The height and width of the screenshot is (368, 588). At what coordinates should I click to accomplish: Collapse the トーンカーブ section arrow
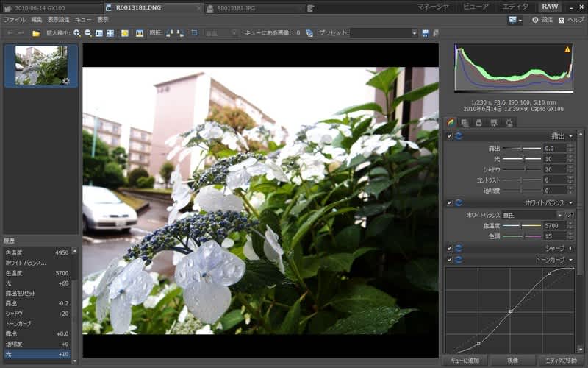tap(571, 260)
